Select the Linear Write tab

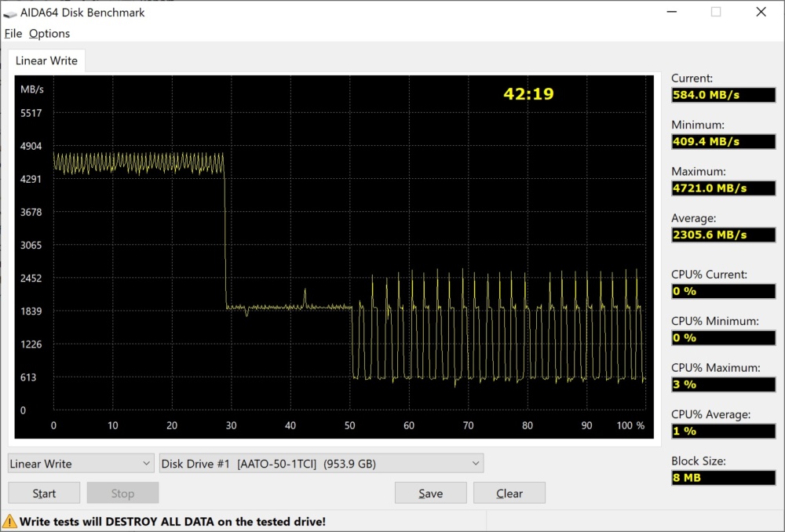46,60
